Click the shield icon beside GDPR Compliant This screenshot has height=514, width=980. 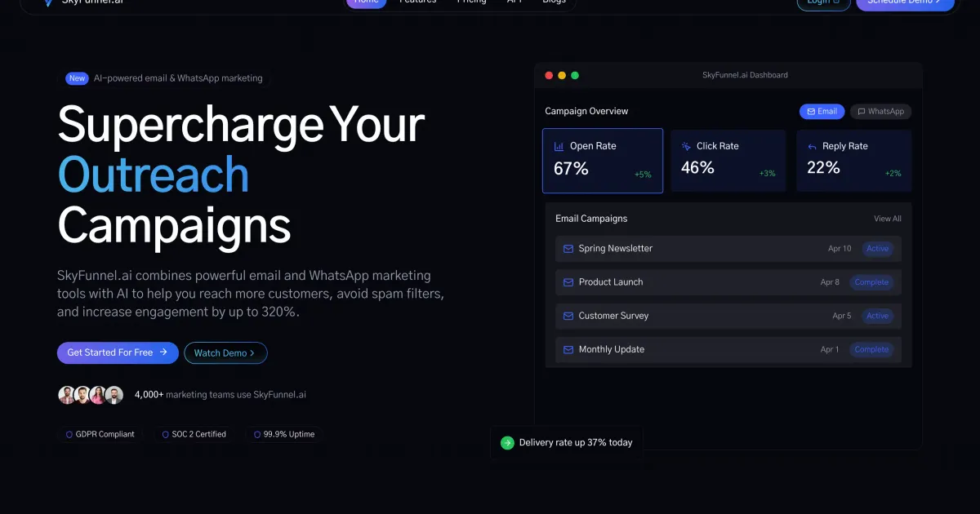[x=69, y=435]
